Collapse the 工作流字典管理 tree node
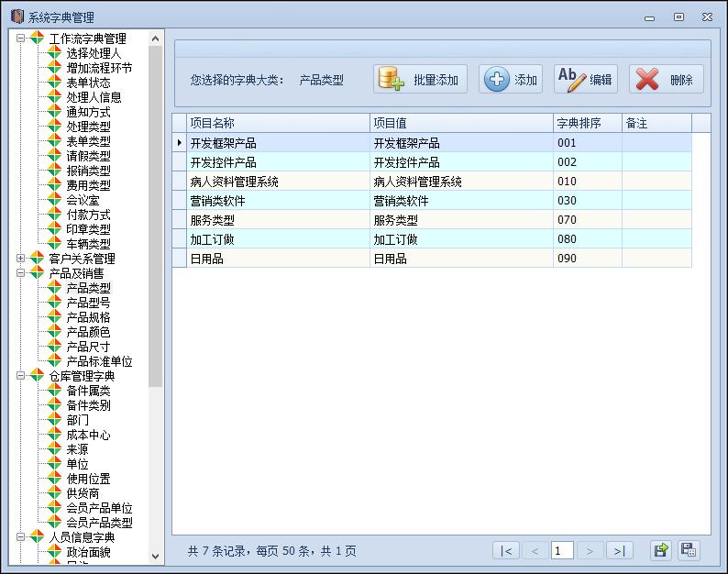 tap(20, 39)
